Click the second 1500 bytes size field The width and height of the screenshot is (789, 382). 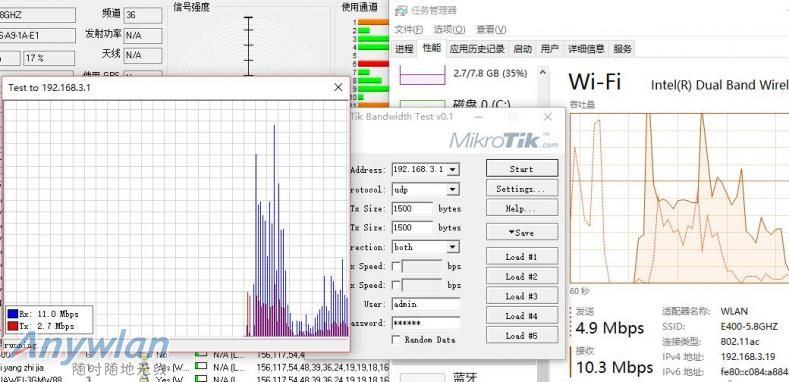(x=412, y=227)
